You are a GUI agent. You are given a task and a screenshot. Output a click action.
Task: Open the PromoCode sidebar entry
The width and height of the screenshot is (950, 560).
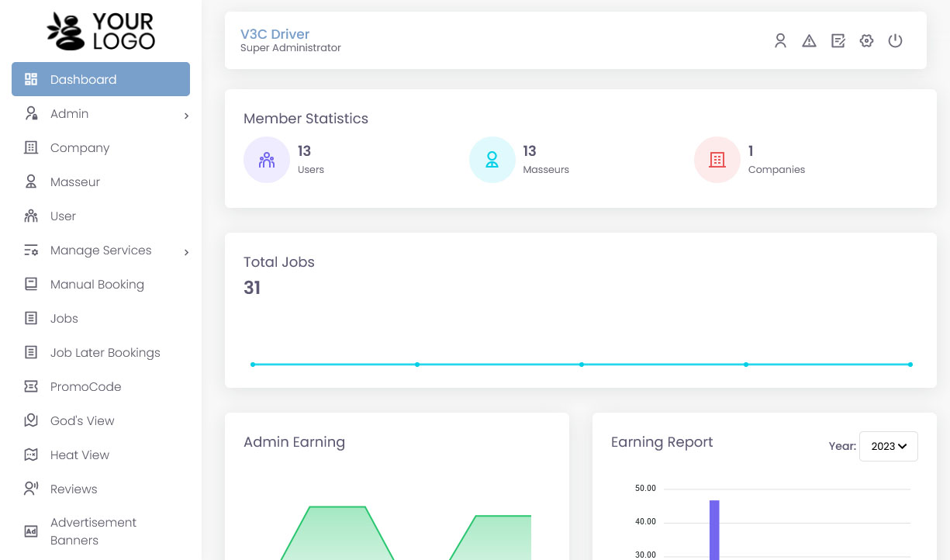click(85, 387)
